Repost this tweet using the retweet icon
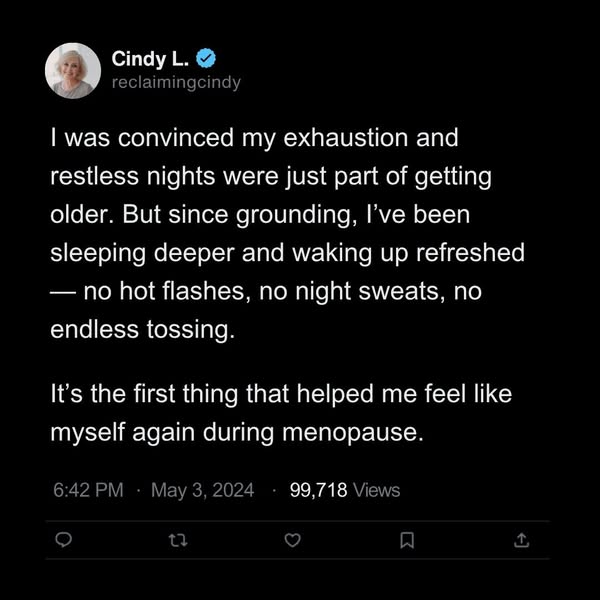Screen dimensions: 600x600 point(177,541)
